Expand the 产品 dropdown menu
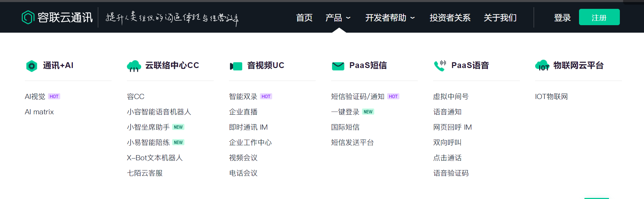The width and height of the screenshot is (644, 199). click(338, 18)
